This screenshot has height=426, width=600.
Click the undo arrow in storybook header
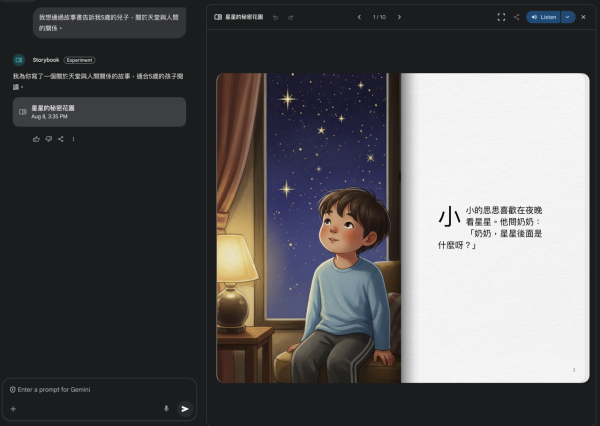point(275,17)
